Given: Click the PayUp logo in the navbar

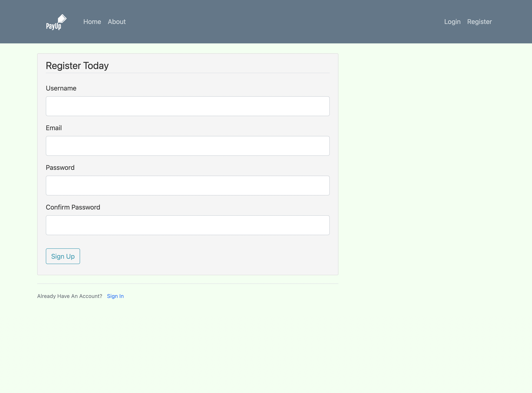Looking at the screenshot, I should [56, 22].
